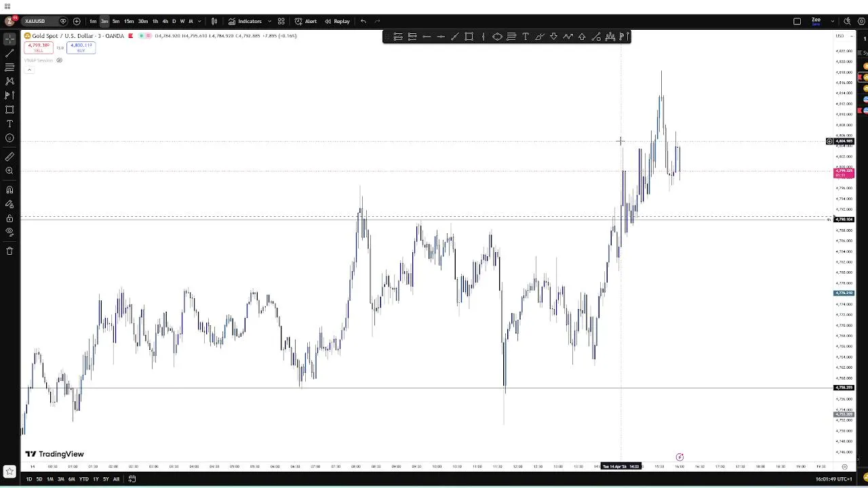Open the go to date calendar icon

(x=132, y=479)
